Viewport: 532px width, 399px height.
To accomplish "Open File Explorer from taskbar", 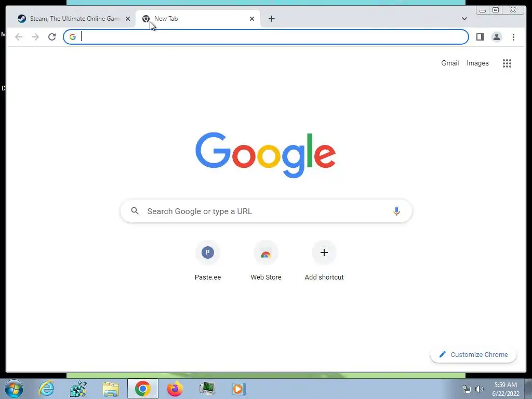I will (111, 389).
